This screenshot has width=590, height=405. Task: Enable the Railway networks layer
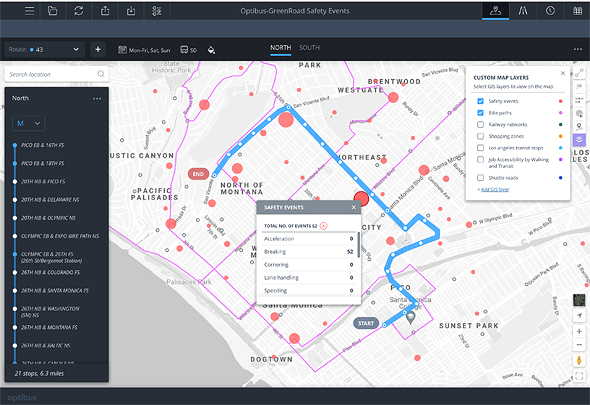480,124
